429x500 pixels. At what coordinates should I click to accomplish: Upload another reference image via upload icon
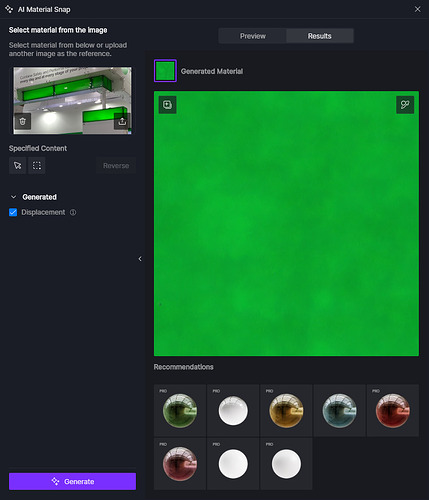coord(122,121)
